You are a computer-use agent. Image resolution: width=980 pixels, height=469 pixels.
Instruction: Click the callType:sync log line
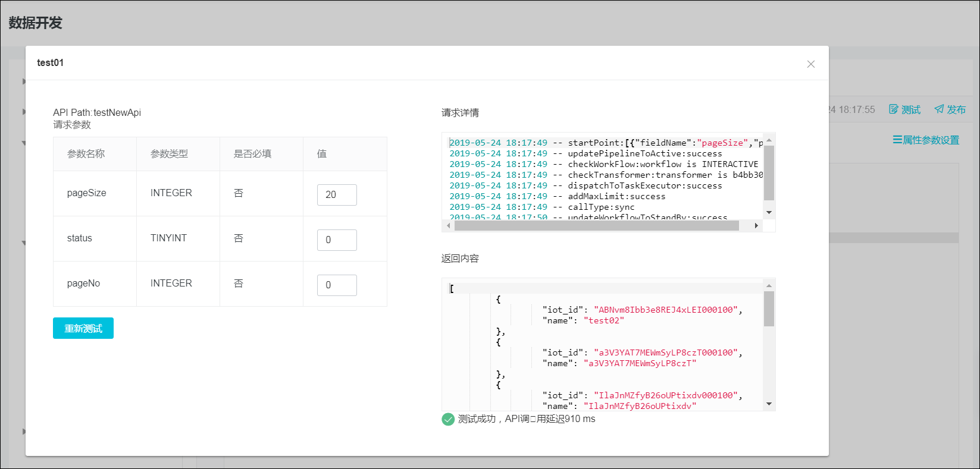click(542, 207)
